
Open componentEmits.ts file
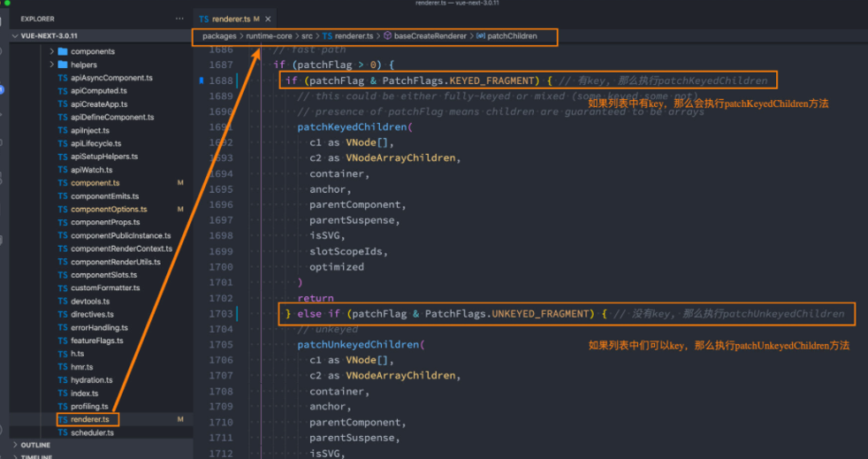point(104,196)
